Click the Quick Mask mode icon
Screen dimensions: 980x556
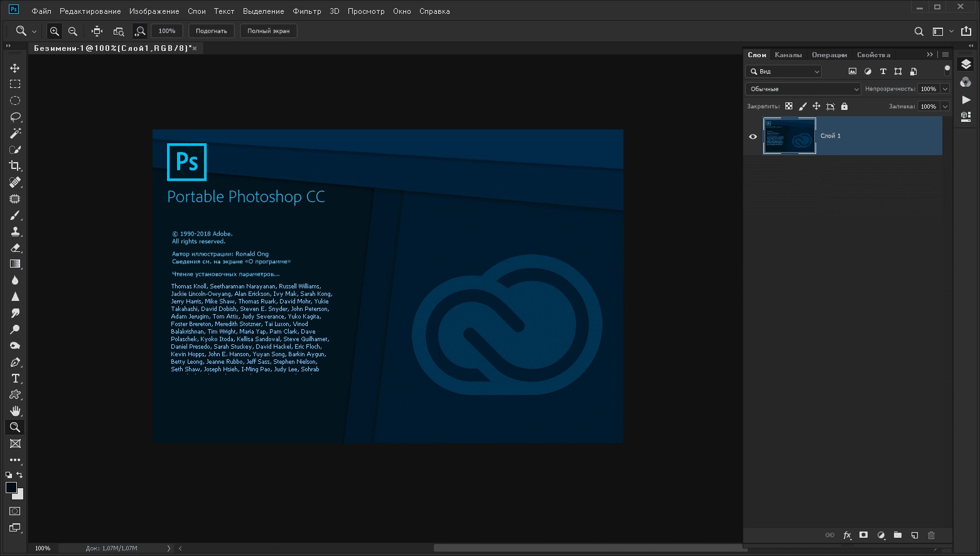coord(15,511)
